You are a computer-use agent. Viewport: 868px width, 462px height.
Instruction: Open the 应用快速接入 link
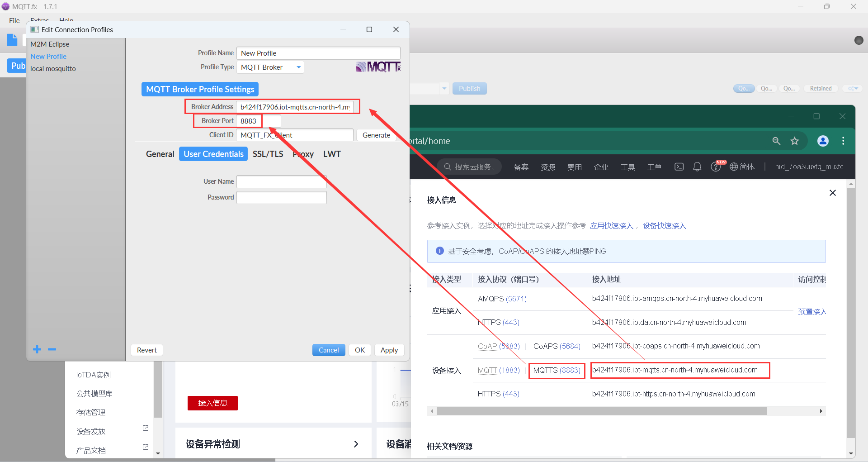pos(611,225)
